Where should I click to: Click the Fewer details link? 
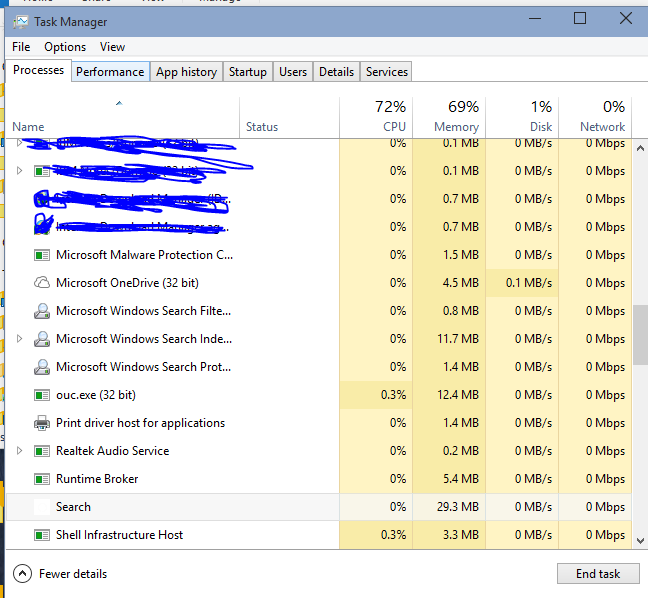[x=73, y=574]
